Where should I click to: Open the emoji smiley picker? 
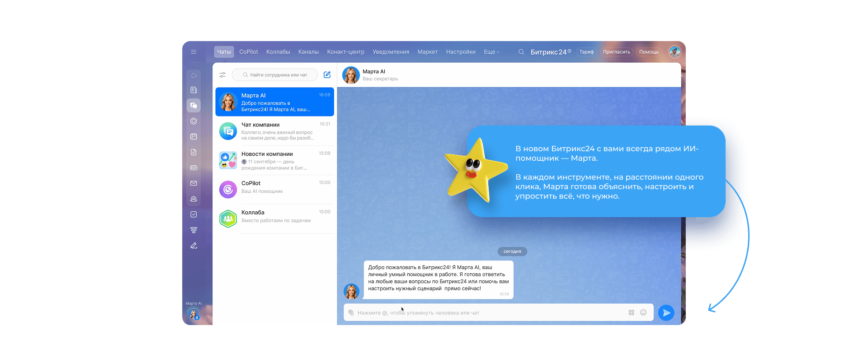click(x=643, y=312)
